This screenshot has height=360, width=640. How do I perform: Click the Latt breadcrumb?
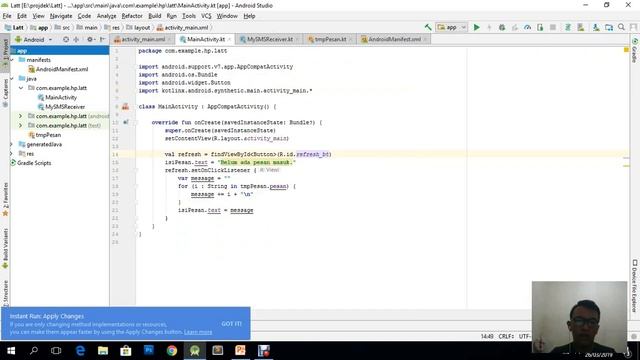[x=14, y=27]
